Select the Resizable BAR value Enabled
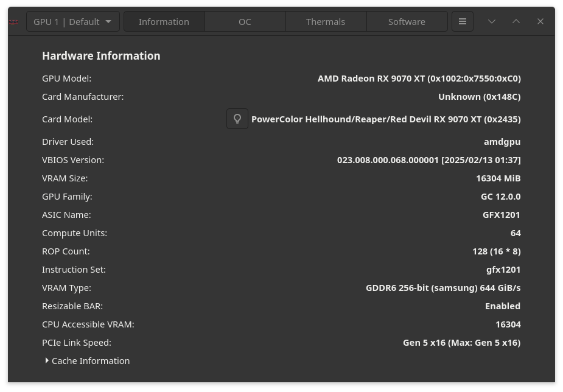Viewport: 563px width, 392px height. tap(503, 306)
